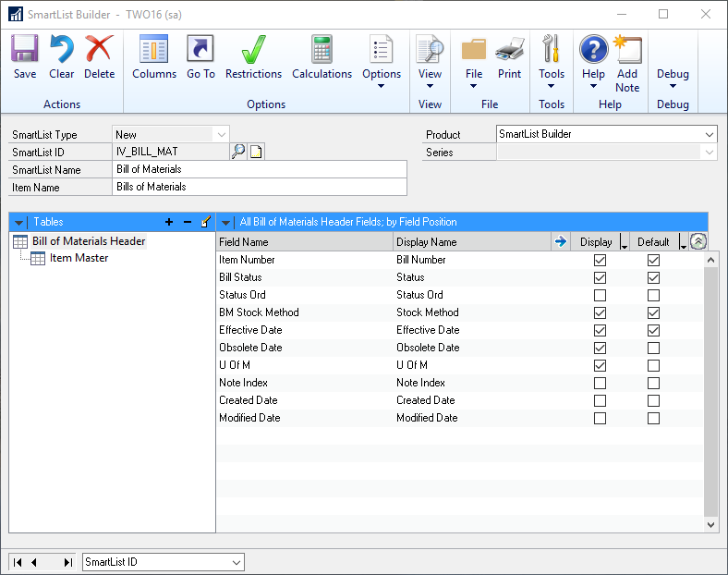Open the Display column dropdown arrow
728x575 pixels.
(624, 242)
